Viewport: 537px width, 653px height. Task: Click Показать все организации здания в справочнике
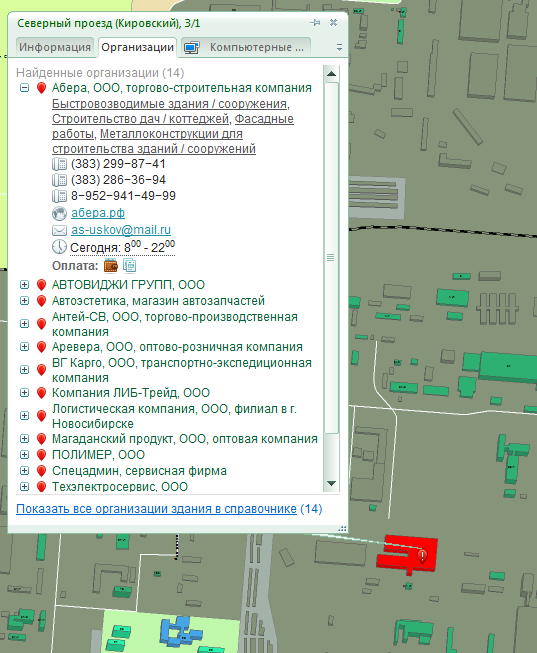[156, 509]
